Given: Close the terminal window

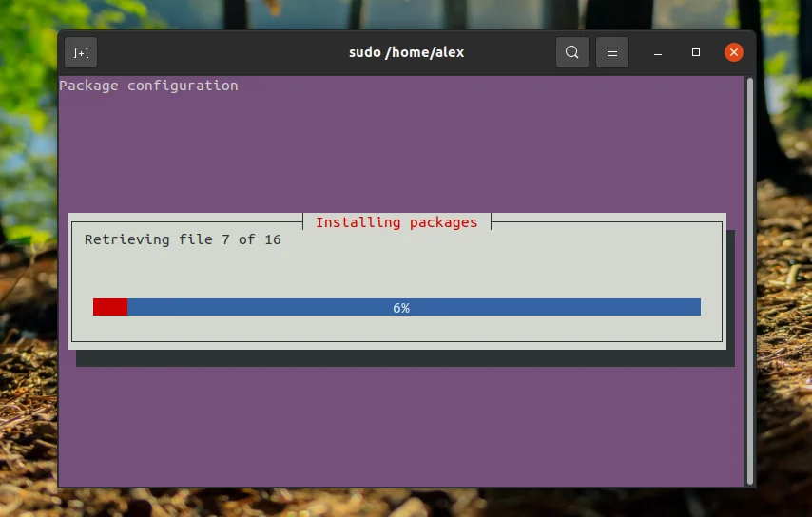Looking at the screenshot, I should click(733, 52).
